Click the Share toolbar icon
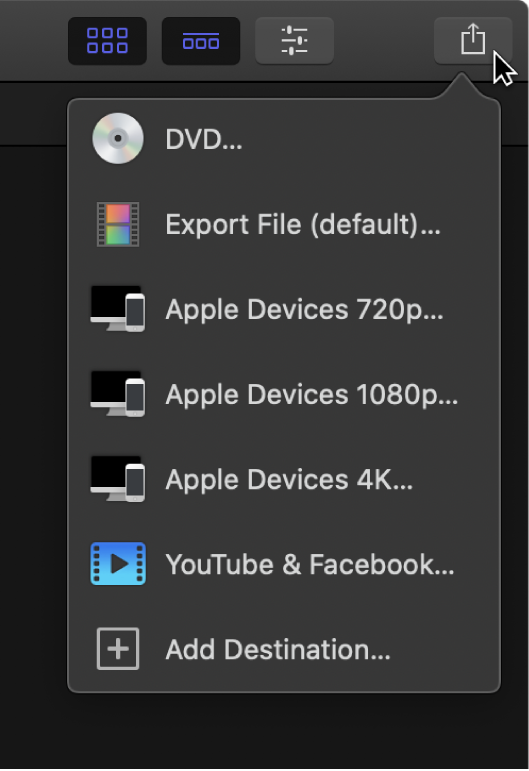 click(x=473, y=41)
